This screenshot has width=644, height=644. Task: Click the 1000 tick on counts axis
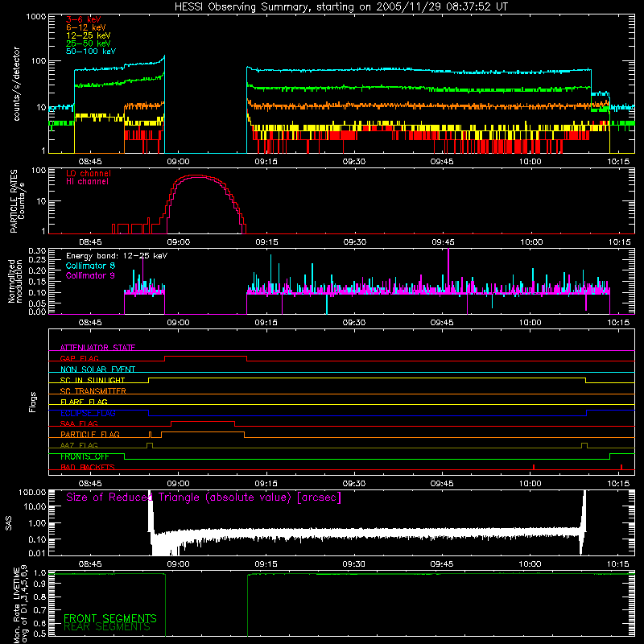[36, 17]
